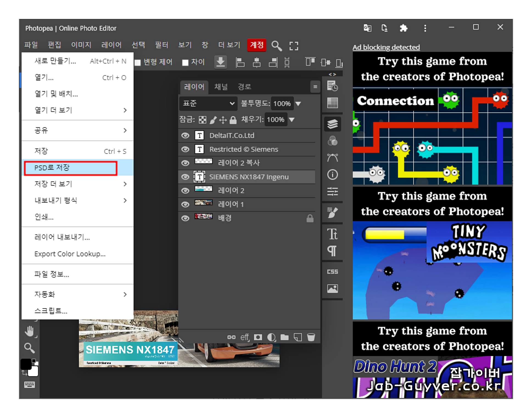532x418 pixels.
Task: Click the add layer mask icon
Action: (x=258, y=337)
